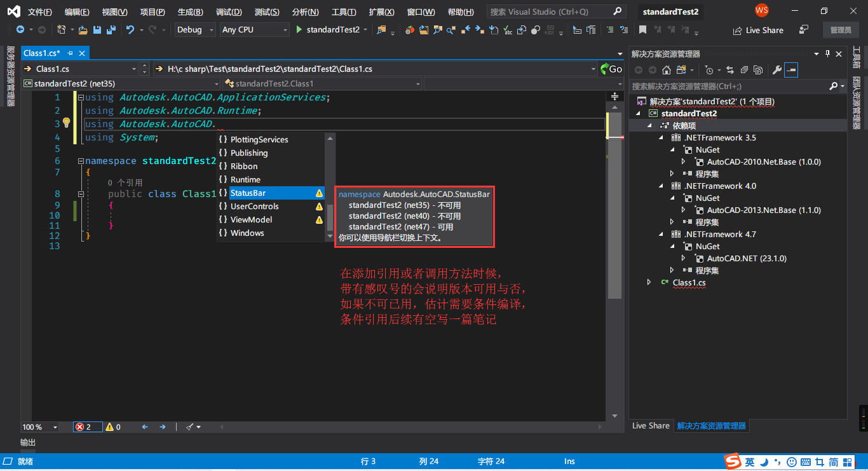Toggle pin on the Class1.cs tab

[x=71, y=53]
